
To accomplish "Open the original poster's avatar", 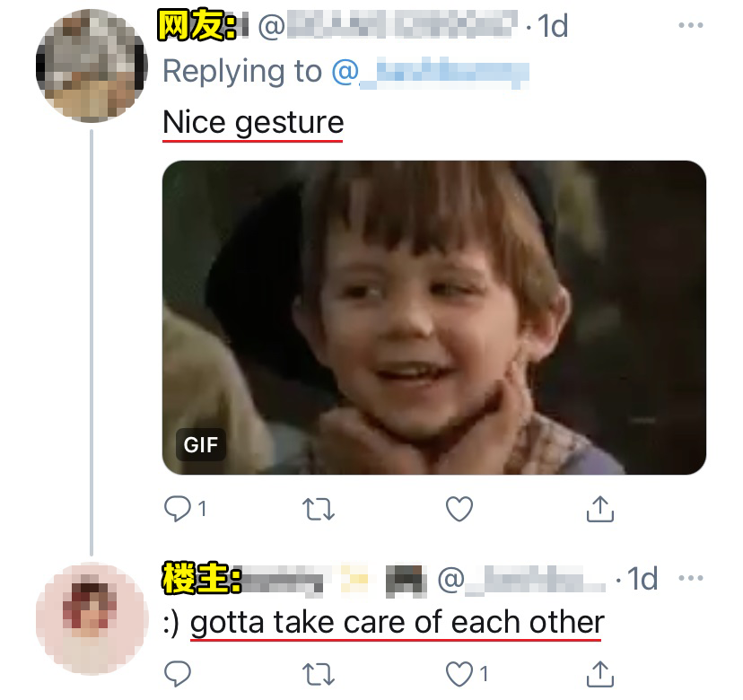I will tap(90, 618).
